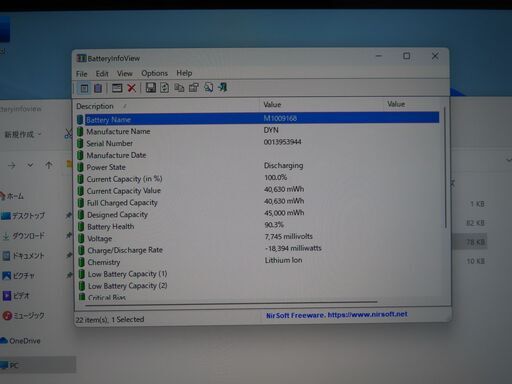
Task: Click the 10 KB file size in Explorer
Action: coord(475,261)
